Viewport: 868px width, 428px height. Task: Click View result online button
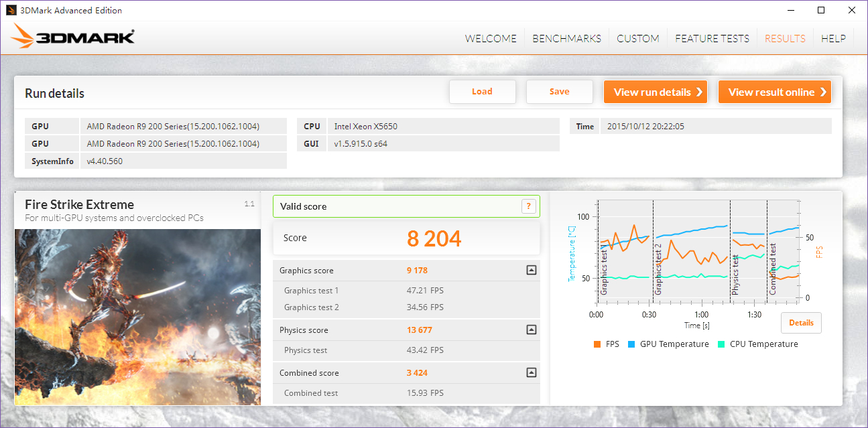coord(775,92)
